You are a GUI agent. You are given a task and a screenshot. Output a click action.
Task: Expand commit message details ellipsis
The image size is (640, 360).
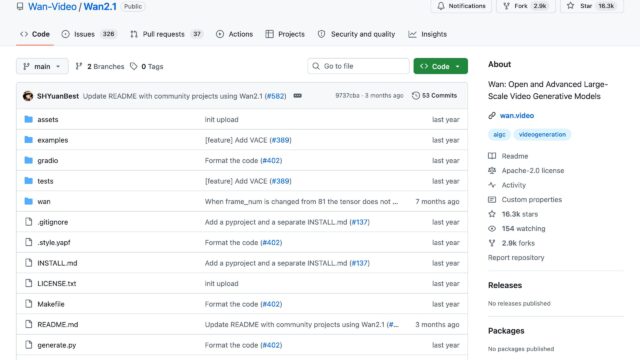pyautogui.click(x=298, y=96)
